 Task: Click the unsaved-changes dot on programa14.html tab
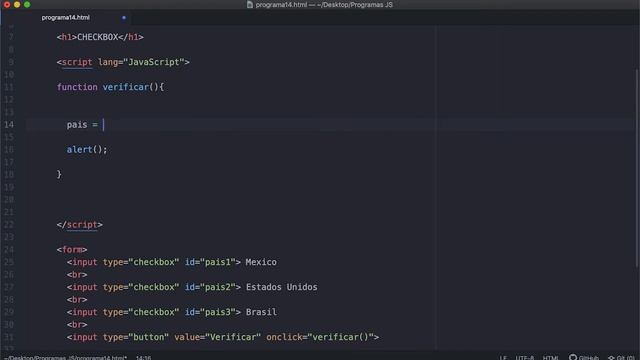tap(124, 18)
